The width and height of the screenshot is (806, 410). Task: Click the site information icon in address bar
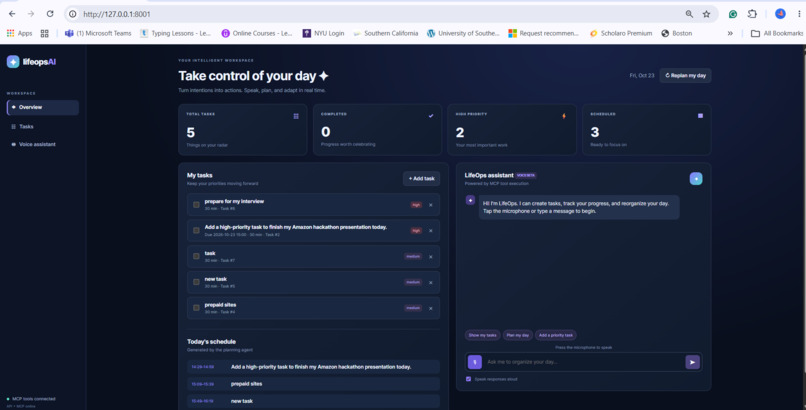click(73, 14)
